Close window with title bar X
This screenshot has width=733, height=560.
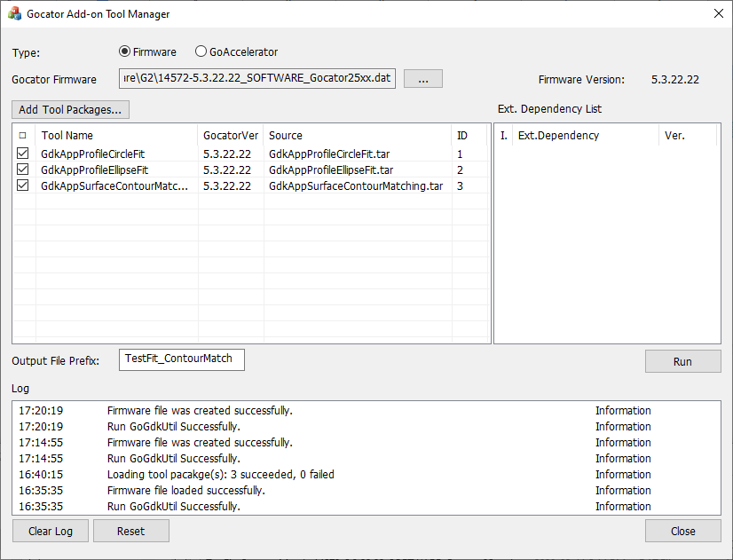tap(719, 13)
